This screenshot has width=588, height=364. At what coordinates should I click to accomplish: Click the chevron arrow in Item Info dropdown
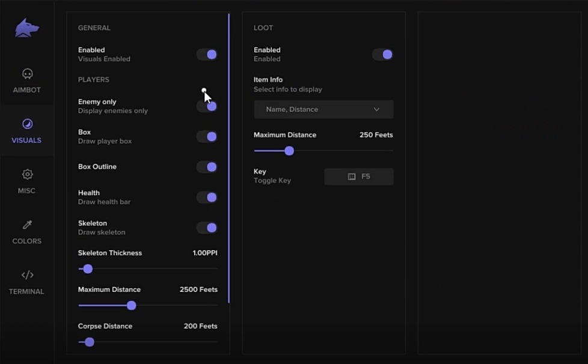376,109
